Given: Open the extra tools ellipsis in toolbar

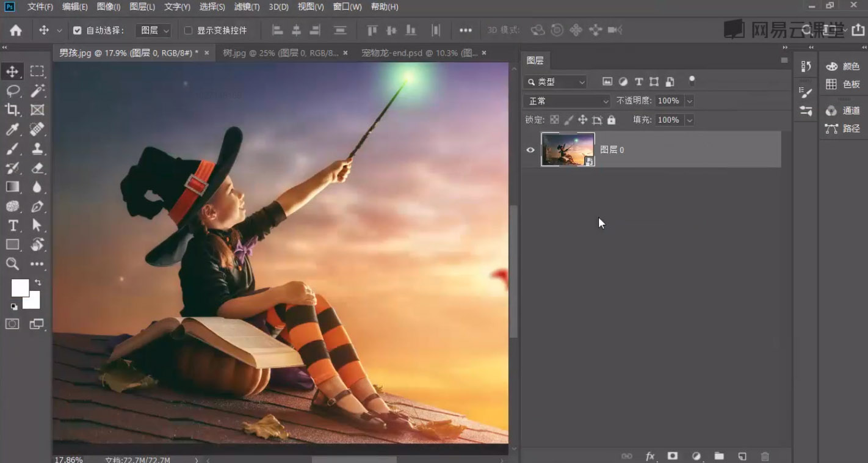Looking at the screenshot, I should point(37,264).
